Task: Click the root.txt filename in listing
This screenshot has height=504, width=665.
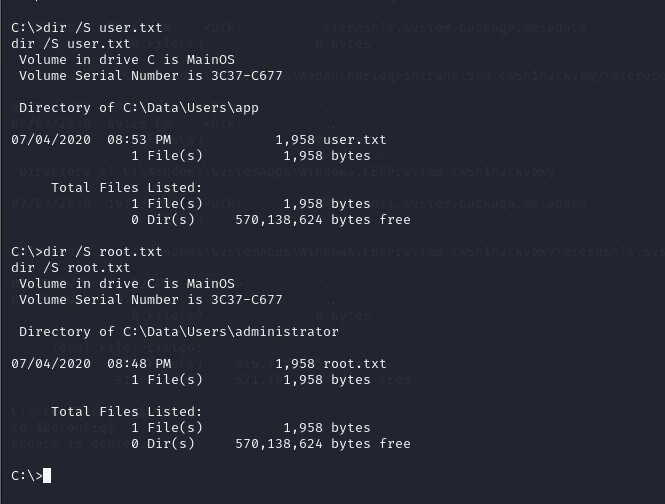Action: coord(355,364)
